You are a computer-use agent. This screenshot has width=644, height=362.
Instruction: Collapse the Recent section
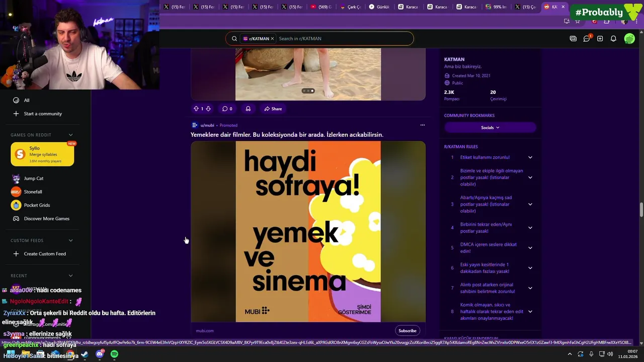pos(70,276)
